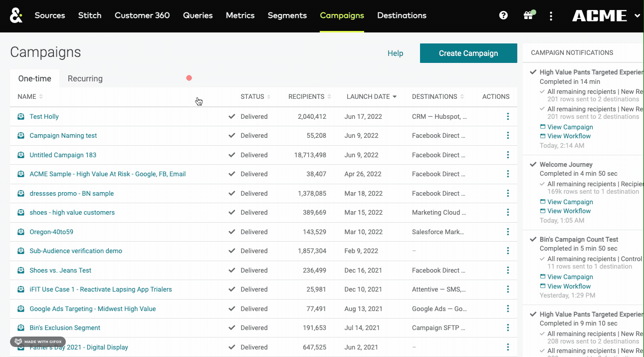Open the Stitch section
644x357 pixels.
click(x=90, y=15)
